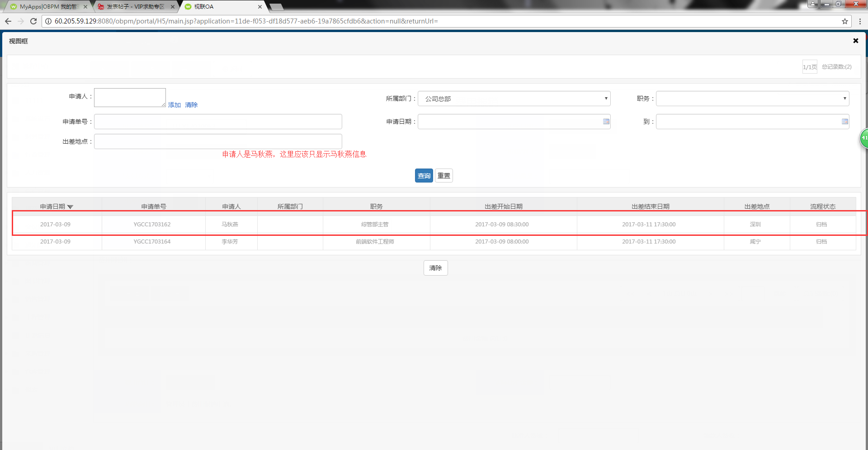Screen dimensions: 868x450
Task: View site info icon in address bar
Action: 48,21
